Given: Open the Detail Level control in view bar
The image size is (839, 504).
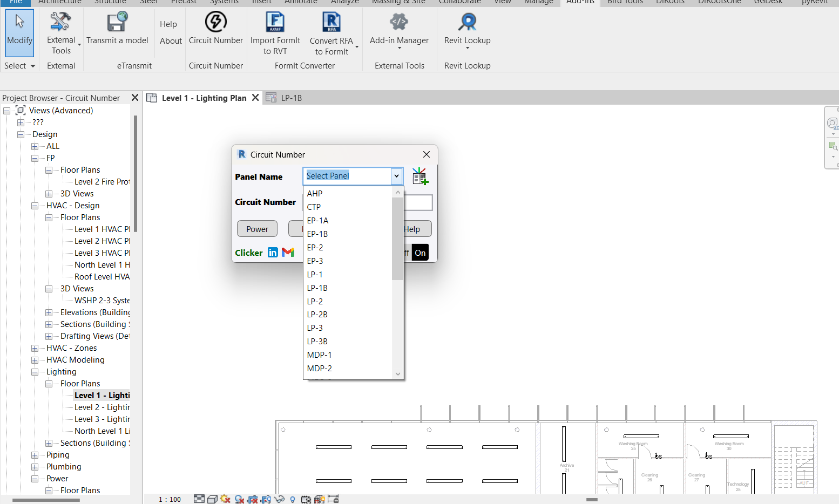Looking at the screenshot, I should click(x=199, y=499).
